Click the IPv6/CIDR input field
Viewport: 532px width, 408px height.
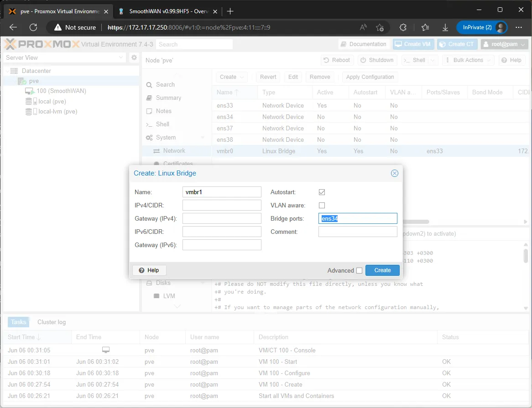click(x=222, y=232)
